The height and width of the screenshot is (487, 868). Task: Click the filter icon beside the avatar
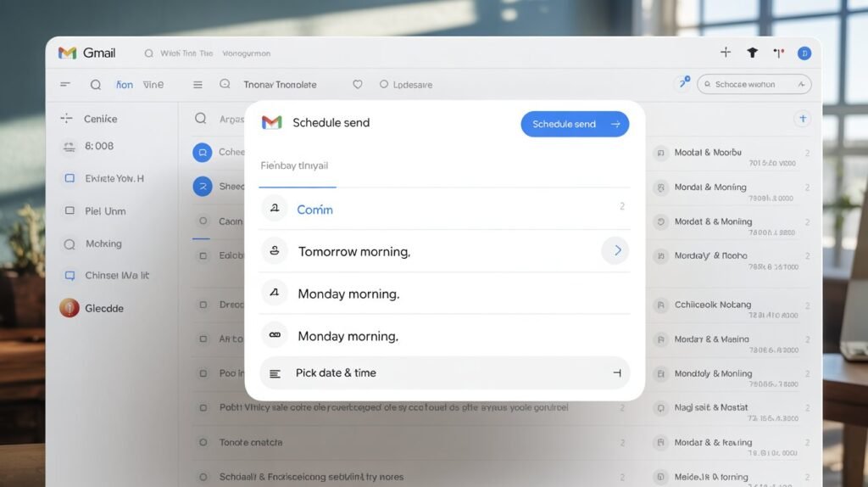779,53
